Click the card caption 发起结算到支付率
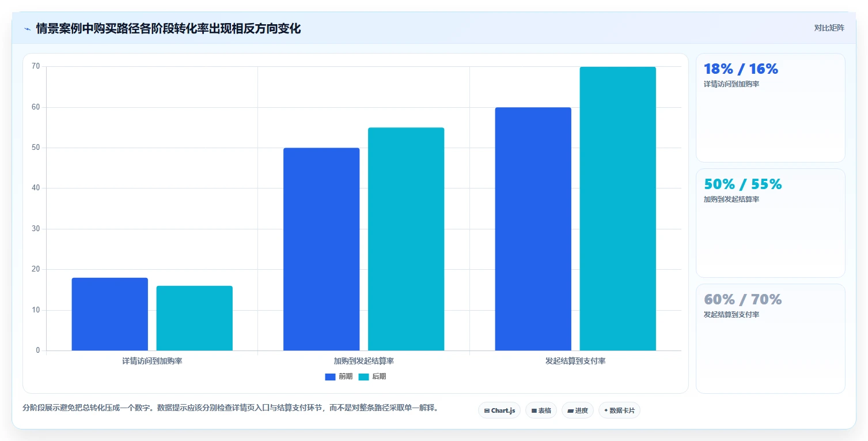 (731, 315)
